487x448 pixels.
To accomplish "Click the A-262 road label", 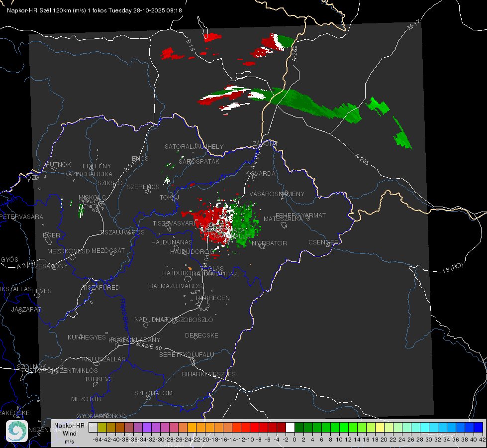I will (295, 53).
